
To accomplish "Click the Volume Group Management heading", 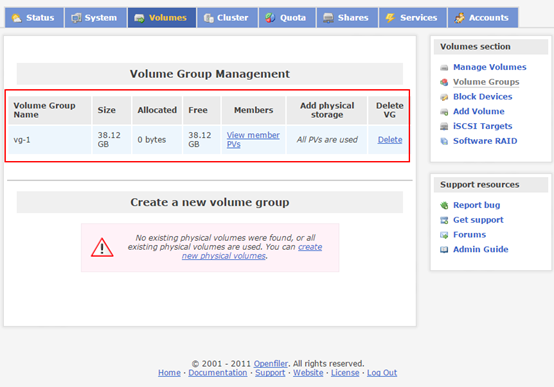I will coord(210,74).
